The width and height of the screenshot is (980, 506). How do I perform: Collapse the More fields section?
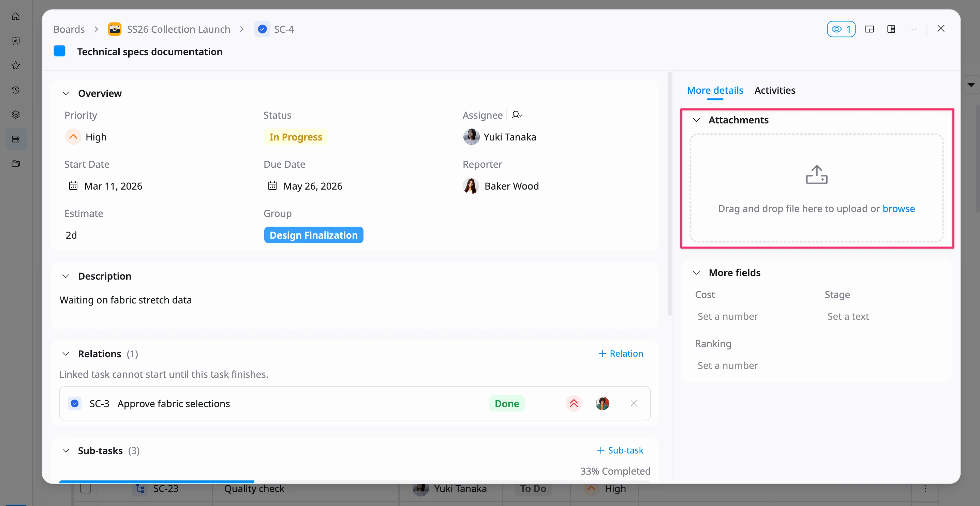click(696, 273)
